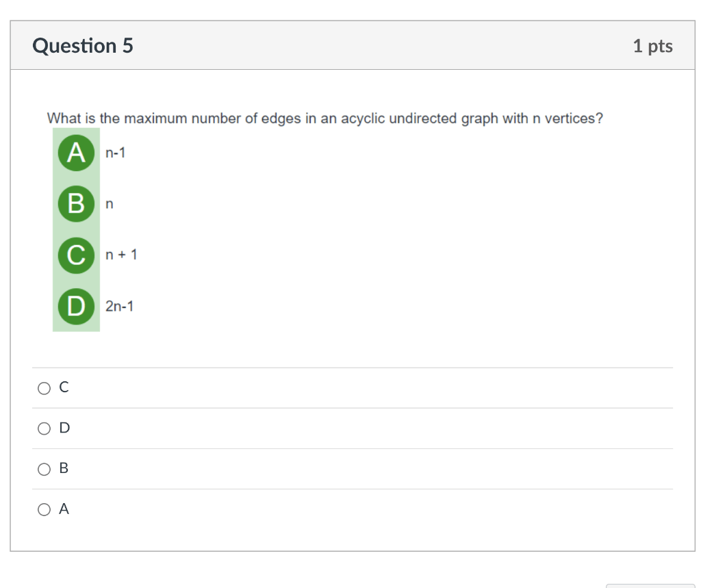Click the acyclic undirected graph question text
701x588 pixels.
tap(324, 118)
